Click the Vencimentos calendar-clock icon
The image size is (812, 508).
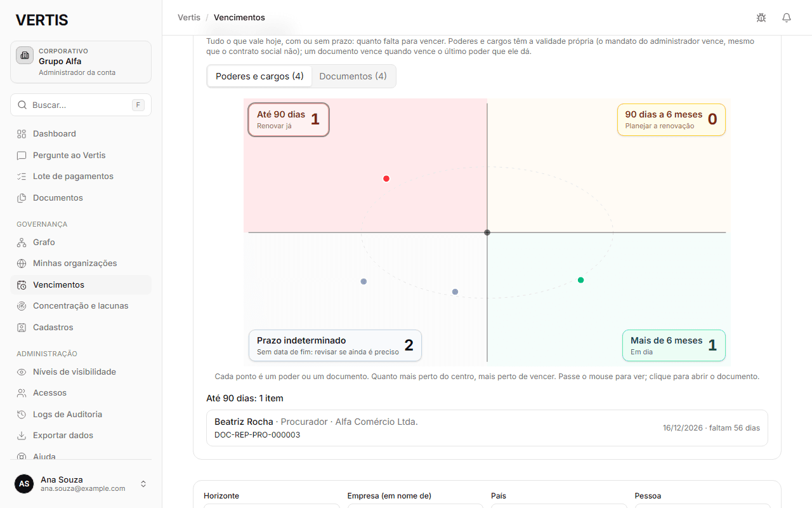click(x=22, y=285)
